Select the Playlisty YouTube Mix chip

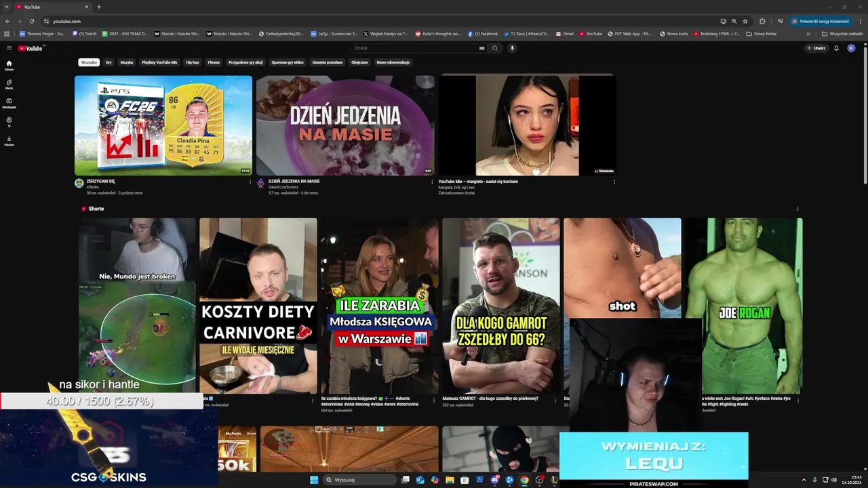coord(159,62)
